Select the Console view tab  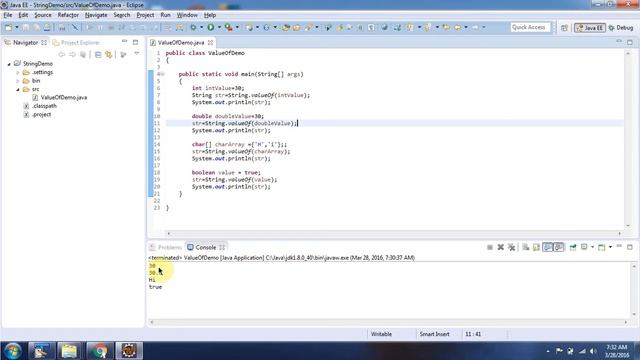(x=206, y=247)
